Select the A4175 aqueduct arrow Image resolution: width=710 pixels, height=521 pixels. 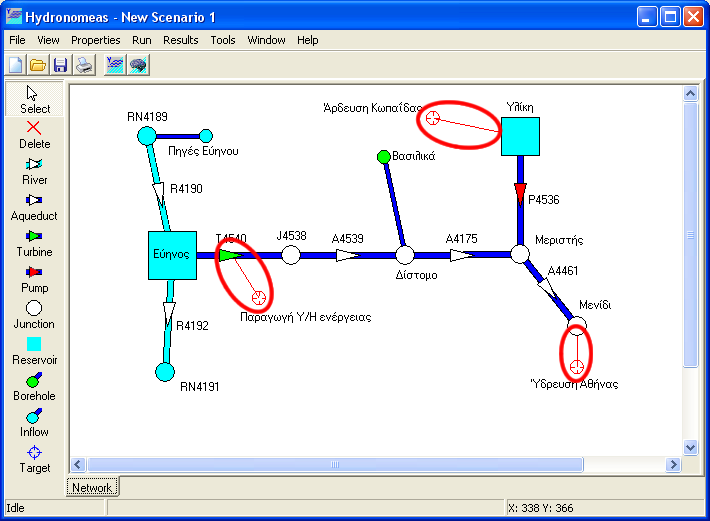(462, 256)
